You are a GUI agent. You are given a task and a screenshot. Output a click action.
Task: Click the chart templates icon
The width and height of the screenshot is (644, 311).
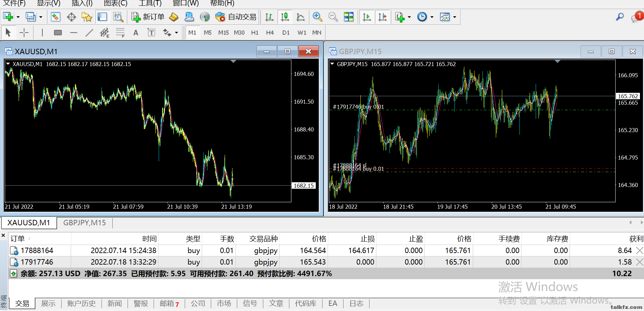[445, 17]
